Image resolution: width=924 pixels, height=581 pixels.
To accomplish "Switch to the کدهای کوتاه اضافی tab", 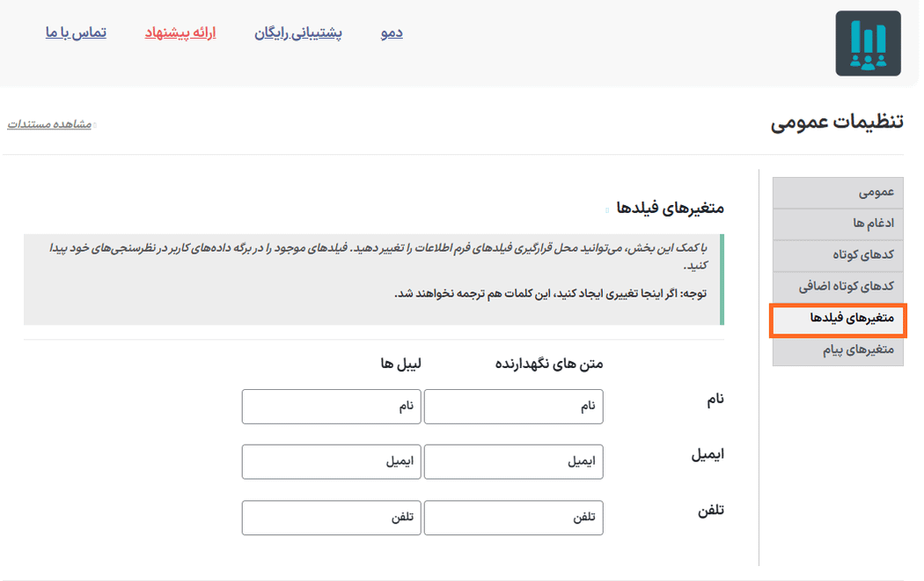I will pos(838,287).
